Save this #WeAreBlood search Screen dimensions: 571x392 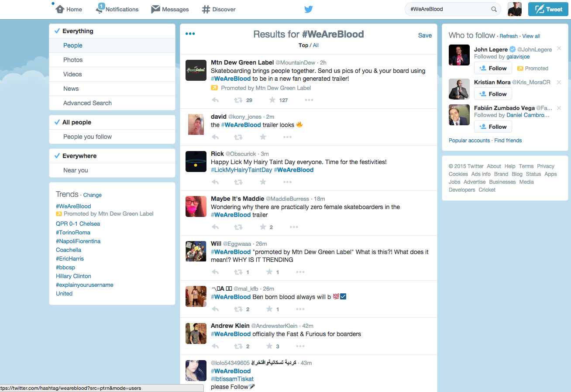425,35
